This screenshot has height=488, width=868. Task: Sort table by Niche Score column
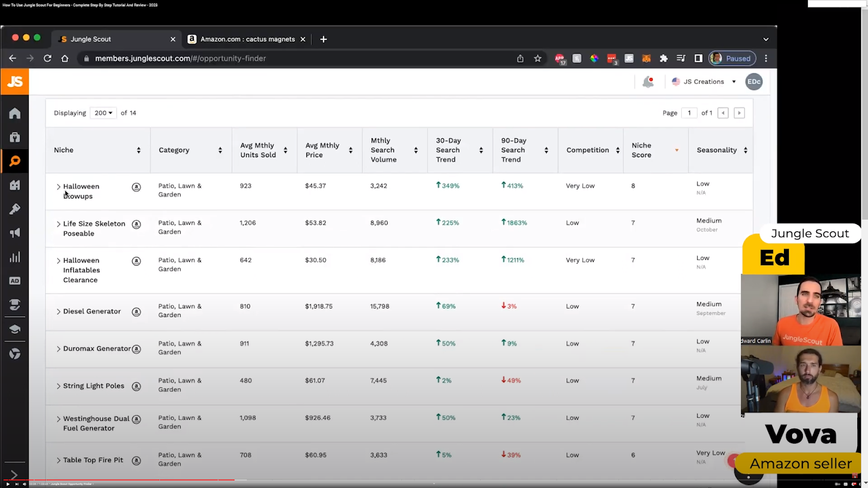[x=676, y=150]
